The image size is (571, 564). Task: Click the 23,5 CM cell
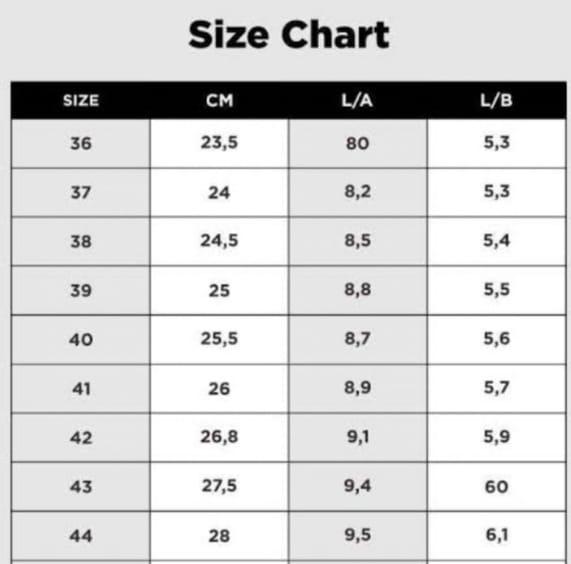(219, 142)
